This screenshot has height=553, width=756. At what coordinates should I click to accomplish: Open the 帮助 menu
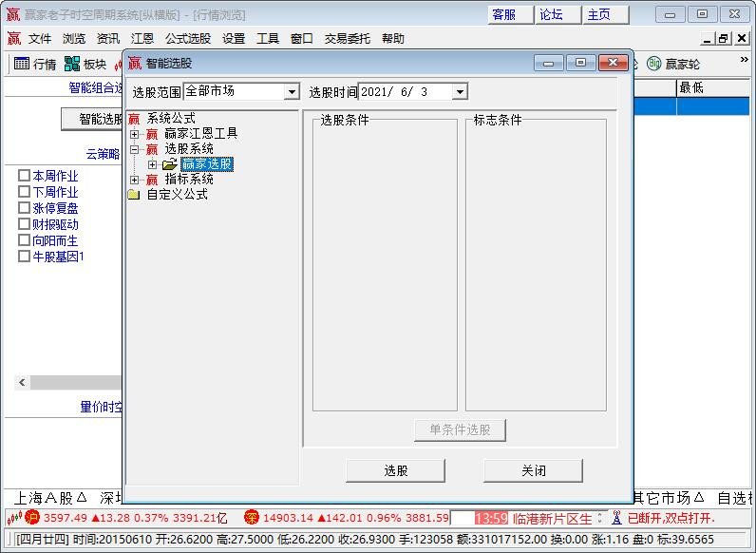coord(393,39)
